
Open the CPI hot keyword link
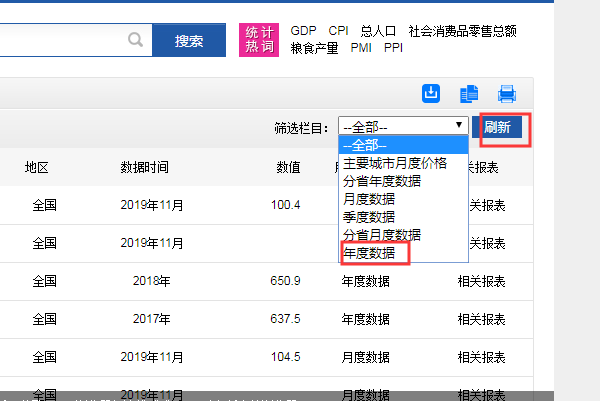coord(337,31)
